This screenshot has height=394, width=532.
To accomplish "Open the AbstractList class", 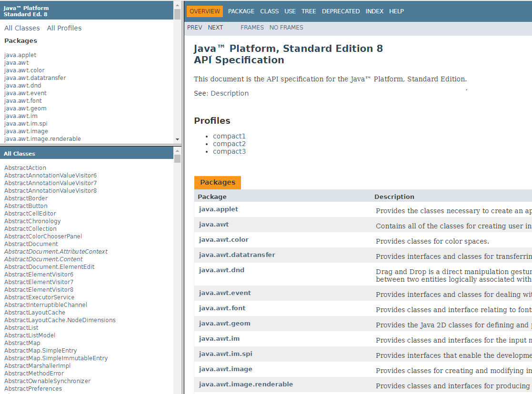I will (x=21, y=328).
